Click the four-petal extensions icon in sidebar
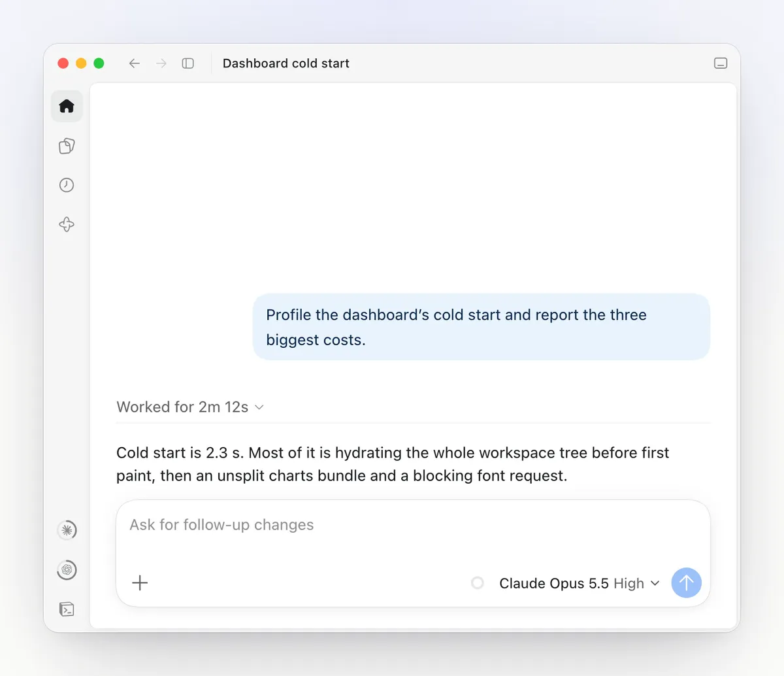The height and width of the screenshot is (676, 784). tap(67, 224)
